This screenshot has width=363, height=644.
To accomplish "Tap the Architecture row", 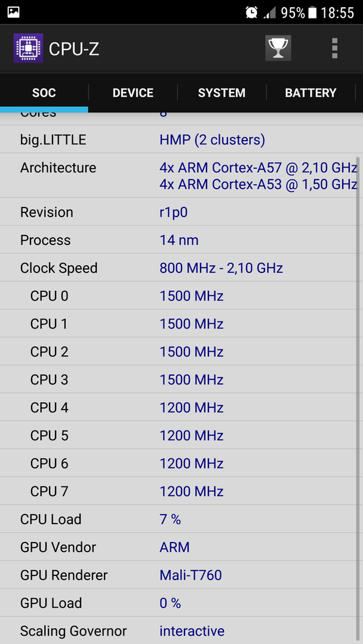I will [181, 175].
